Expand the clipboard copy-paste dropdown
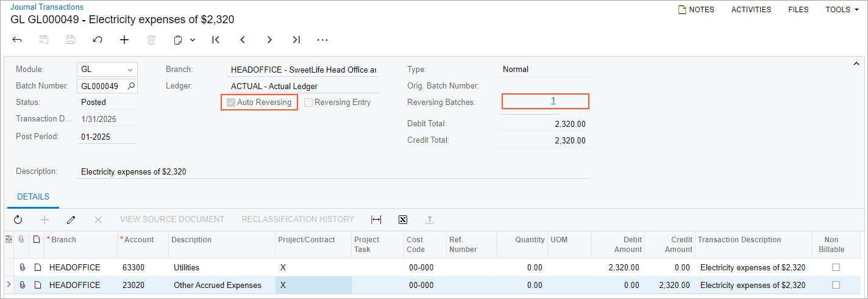This screenshot has width=868, height=299. click(192, 40)
